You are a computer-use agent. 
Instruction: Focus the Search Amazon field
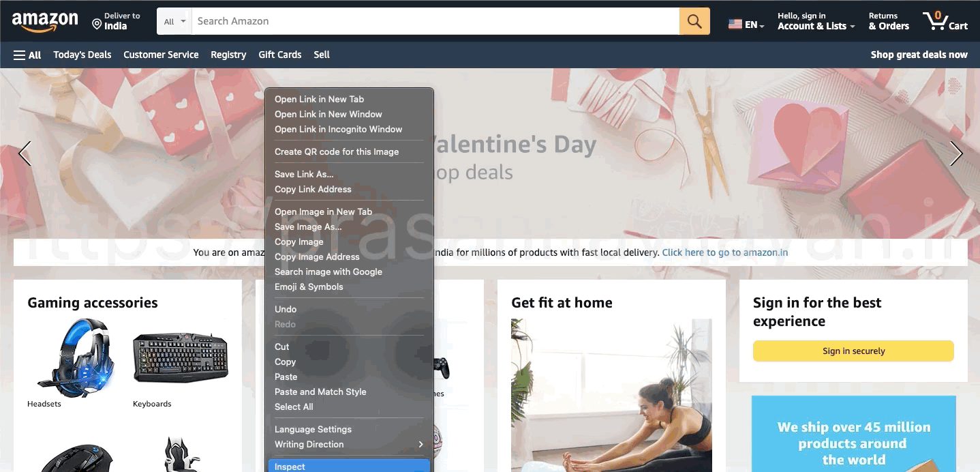tap(435, 21)
